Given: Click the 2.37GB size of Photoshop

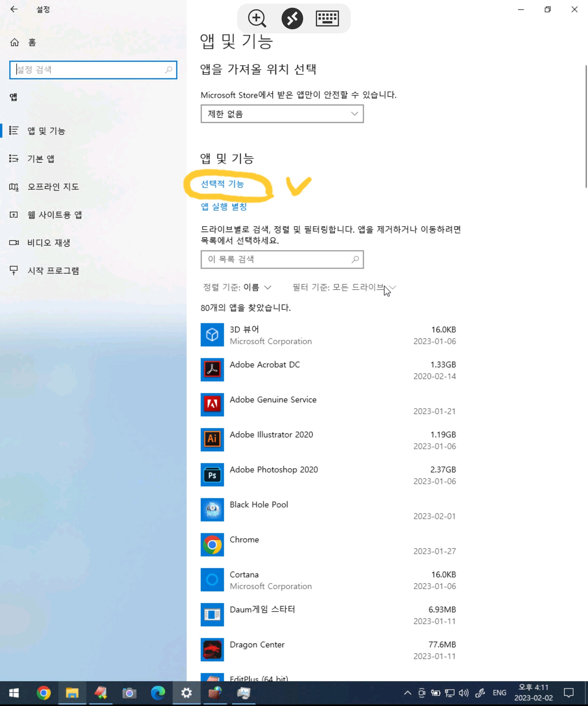Looking at the screenshot, I should coord(443,469).
